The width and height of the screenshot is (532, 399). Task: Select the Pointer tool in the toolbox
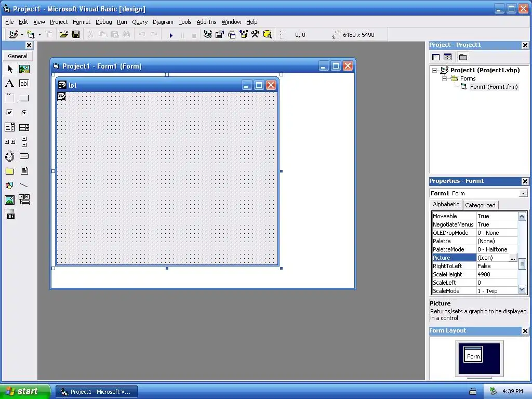tap(10, 69)
